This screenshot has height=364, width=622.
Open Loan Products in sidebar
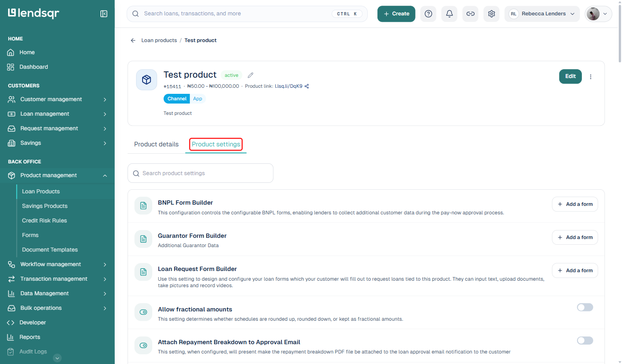[x=41, y=192]
